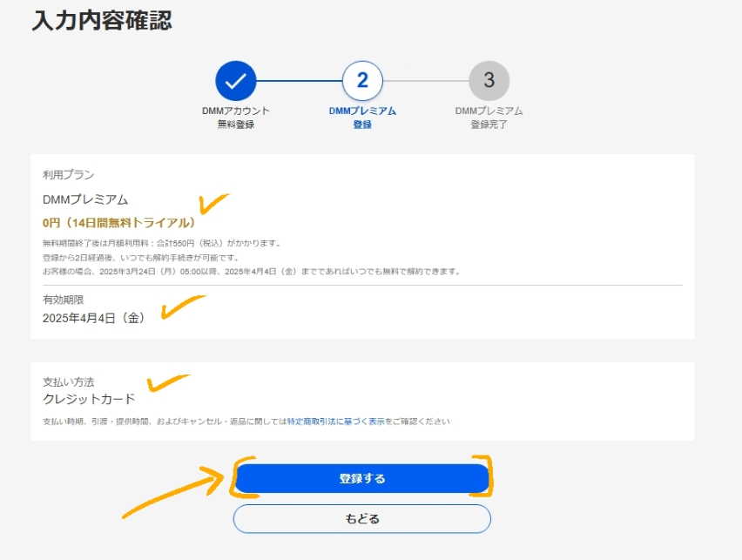The image size is (742, 560).
Task: Click the 入力内容確認 page heading
Action: point(102,21)
